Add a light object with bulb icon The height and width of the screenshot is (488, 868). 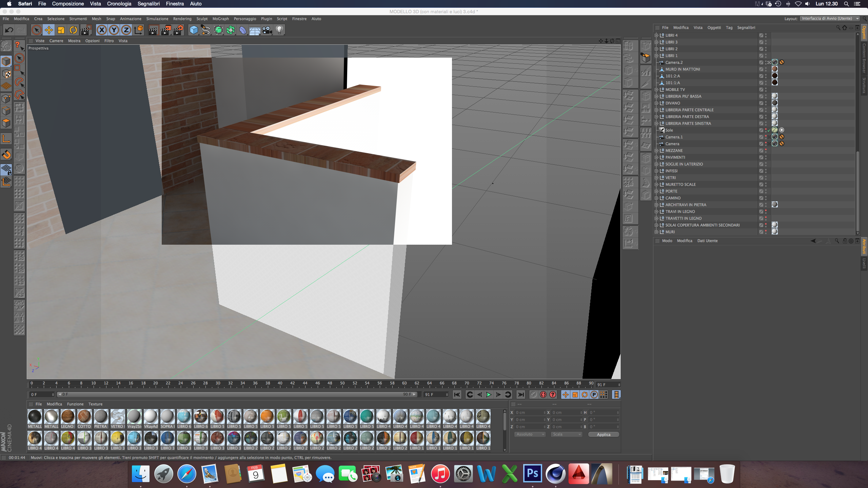click(x=279, y=30)
